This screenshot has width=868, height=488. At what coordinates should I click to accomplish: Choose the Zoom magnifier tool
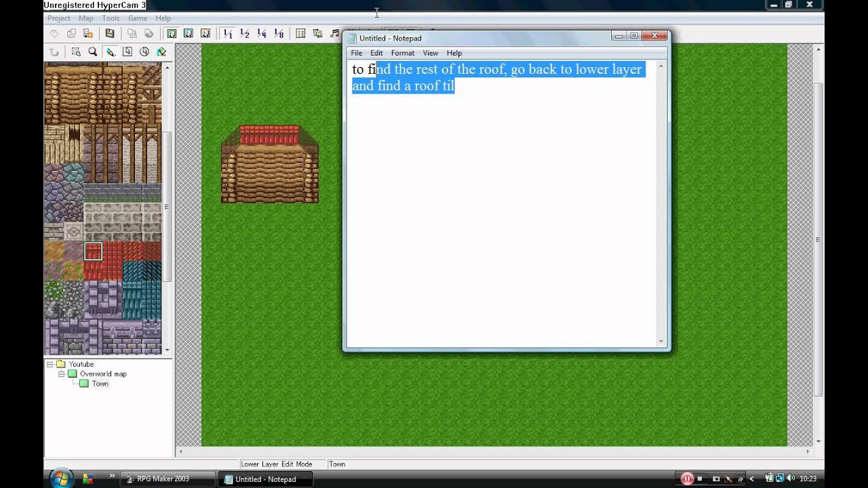(x=93, y=52)
